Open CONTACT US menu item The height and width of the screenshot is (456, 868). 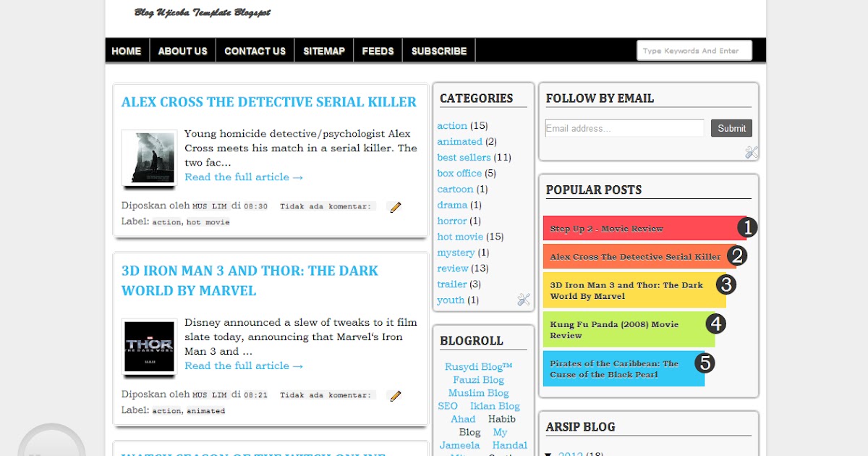point(255,51)
